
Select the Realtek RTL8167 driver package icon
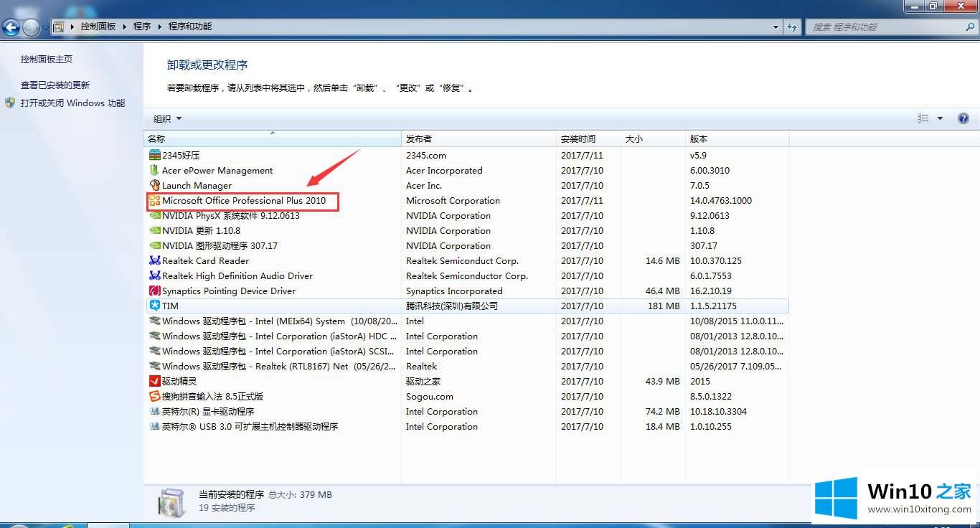point(154,366)
